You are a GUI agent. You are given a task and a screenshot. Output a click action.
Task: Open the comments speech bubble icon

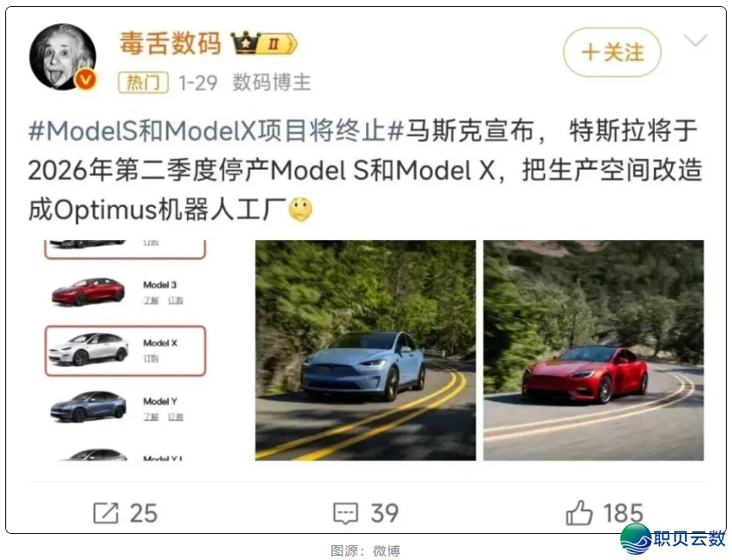click(x=345, y=513)
